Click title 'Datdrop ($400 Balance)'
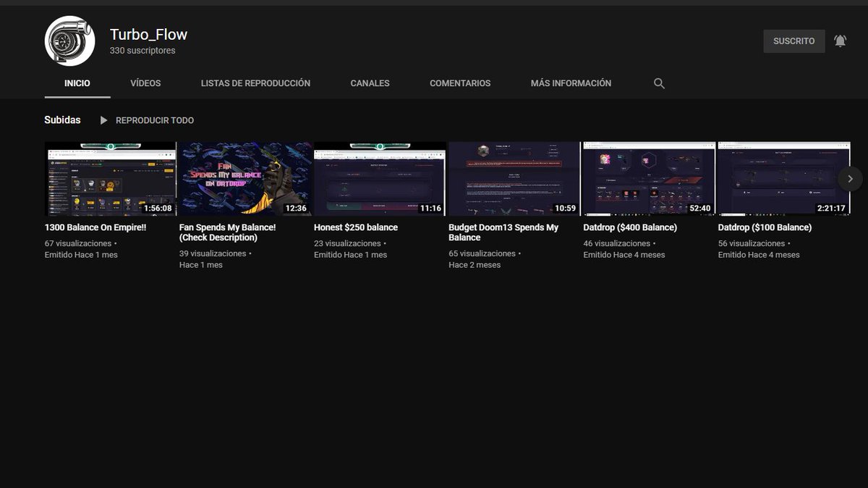868x488 pixels. click(630, 227)
